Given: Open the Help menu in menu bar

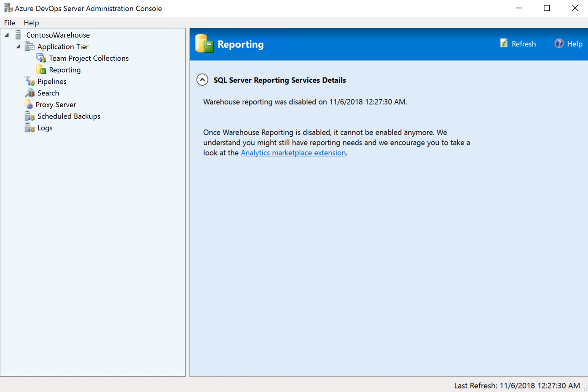Looking at the screenshot, I should pyautogui.click(x=31, y=23).
